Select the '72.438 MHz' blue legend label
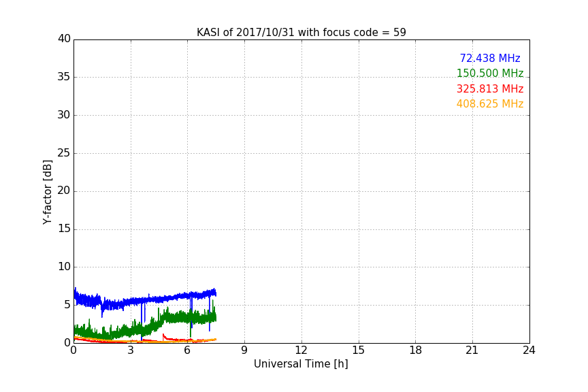 [490, 58]
